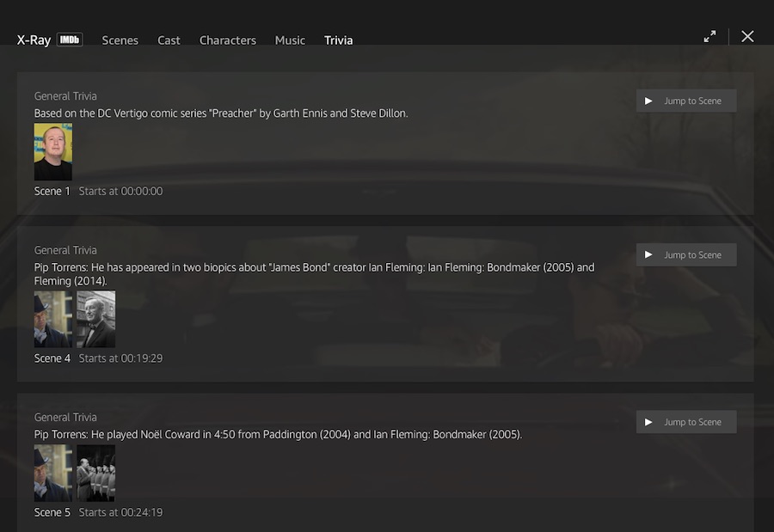Click the X-Ray title label
This screenshot has width=774, height=532.
click(x=34, y=40)
